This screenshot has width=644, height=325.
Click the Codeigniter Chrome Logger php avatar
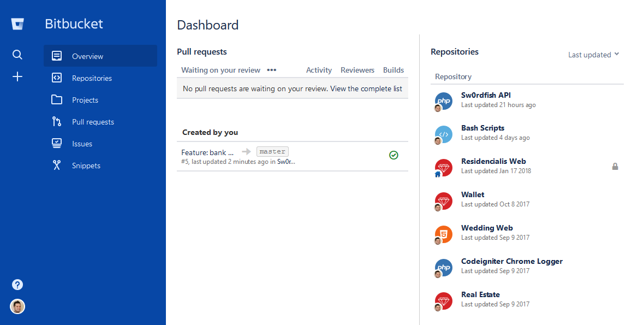click(444, 268)
